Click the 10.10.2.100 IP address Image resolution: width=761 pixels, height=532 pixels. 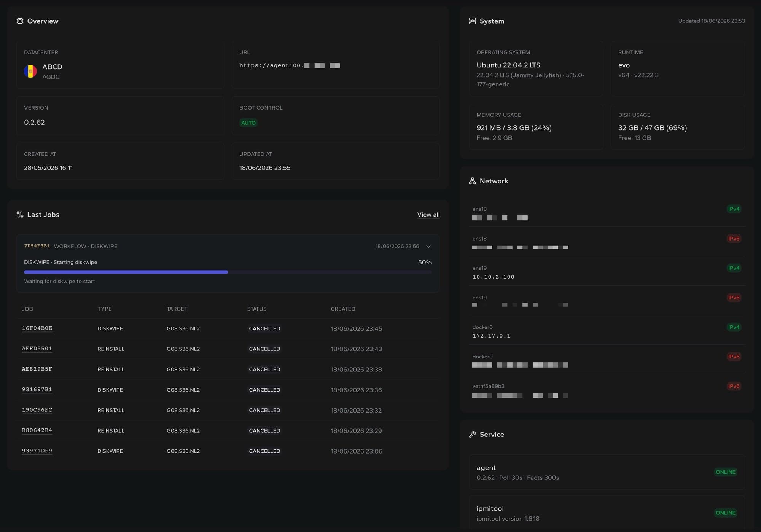pyautogui.click(x=494, y=277)
